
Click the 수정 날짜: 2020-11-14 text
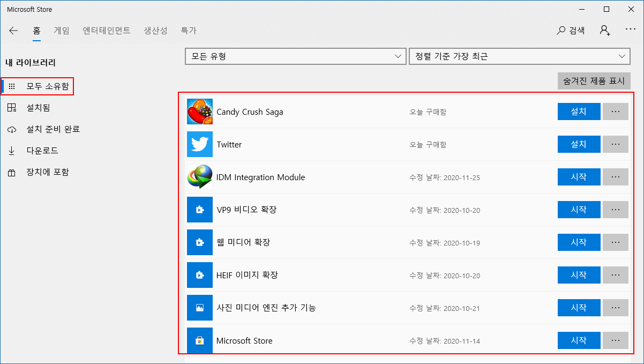445,341
